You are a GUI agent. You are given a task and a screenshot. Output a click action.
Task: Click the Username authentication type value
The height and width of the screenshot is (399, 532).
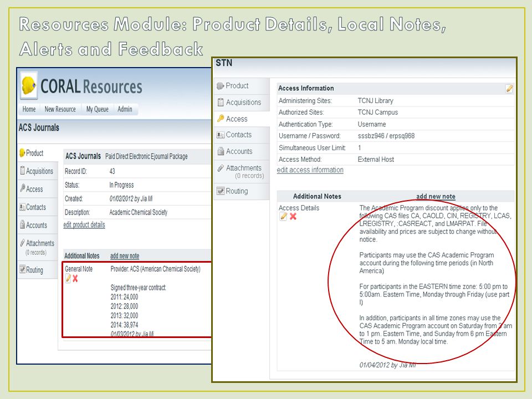pos(371,124)
